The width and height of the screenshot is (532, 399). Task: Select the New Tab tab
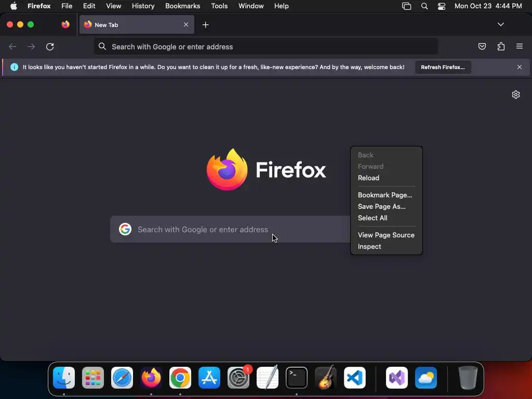click(137, 24)
